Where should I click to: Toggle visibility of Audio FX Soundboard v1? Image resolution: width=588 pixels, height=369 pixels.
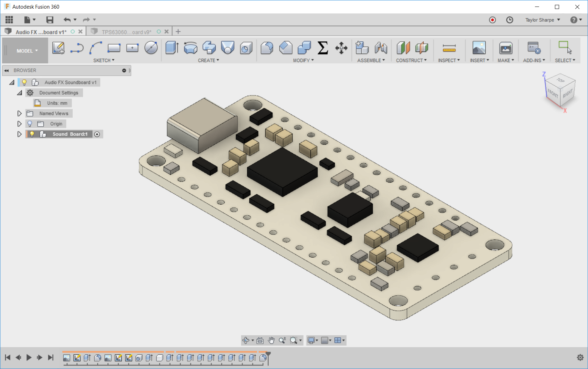click(24, 82)
